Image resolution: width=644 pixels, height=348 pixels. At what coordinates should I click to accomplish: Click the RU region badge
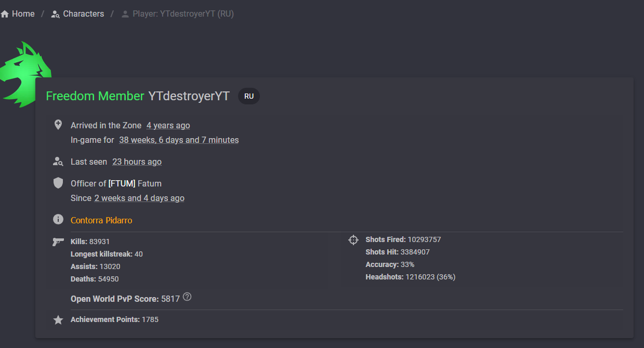point(249,96)
